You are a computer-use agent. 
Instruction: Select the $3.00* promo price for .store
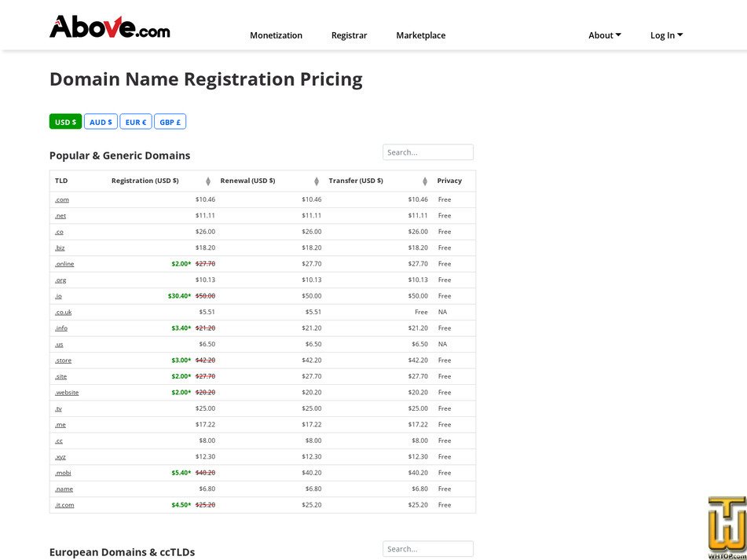pyautogui.click(x=181, y=361)
